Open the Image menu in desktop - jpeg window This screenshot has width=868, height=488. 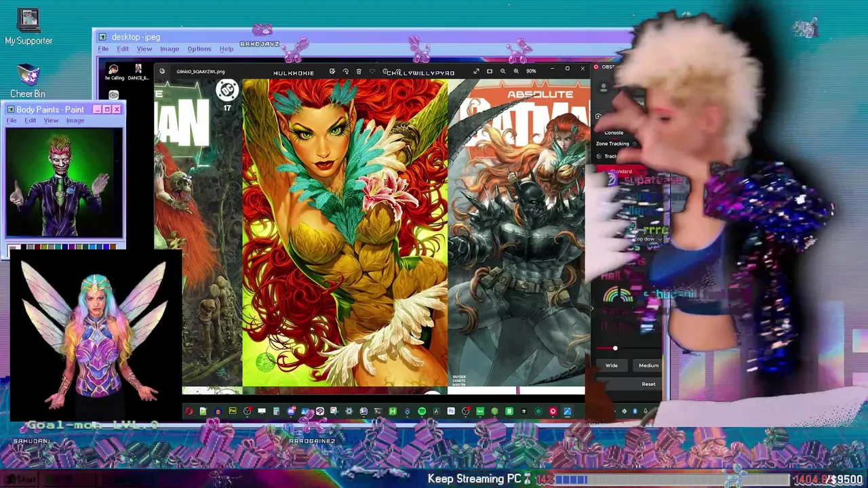point(170,49)
